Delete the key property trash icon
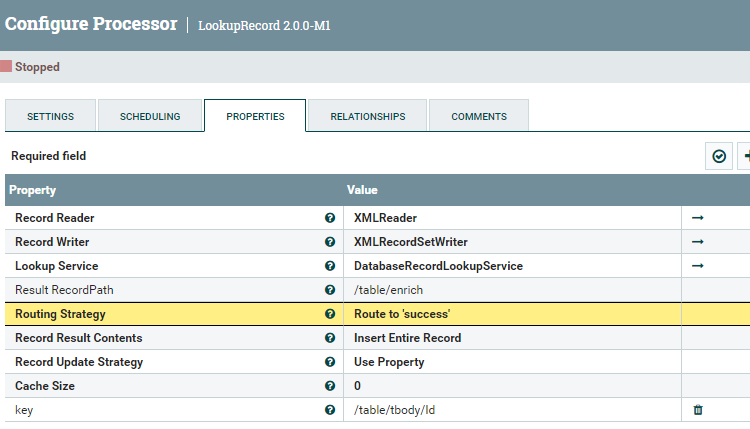This screenshot has height=429, width=750. tap(698, 409)
